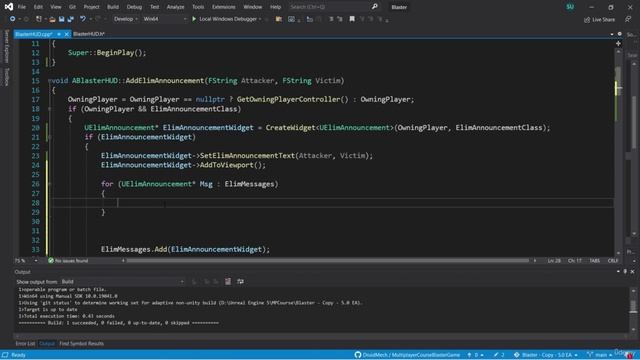Open the Server Explorer side tab

(6, 46)
